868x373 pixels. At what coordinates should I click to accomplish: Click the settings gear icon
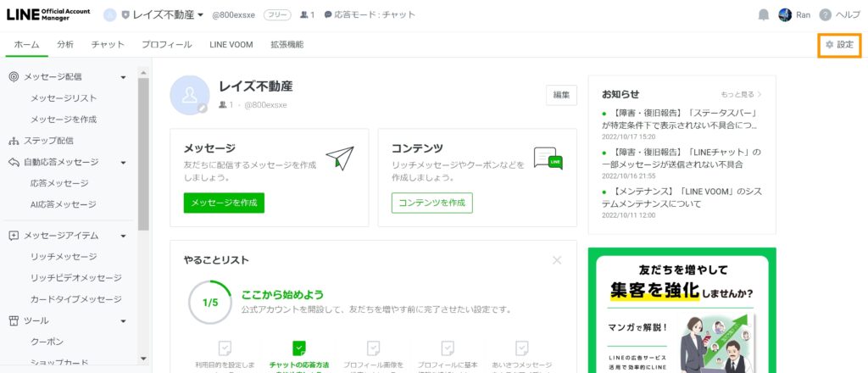pyautogui.click(x=829, y=45)
